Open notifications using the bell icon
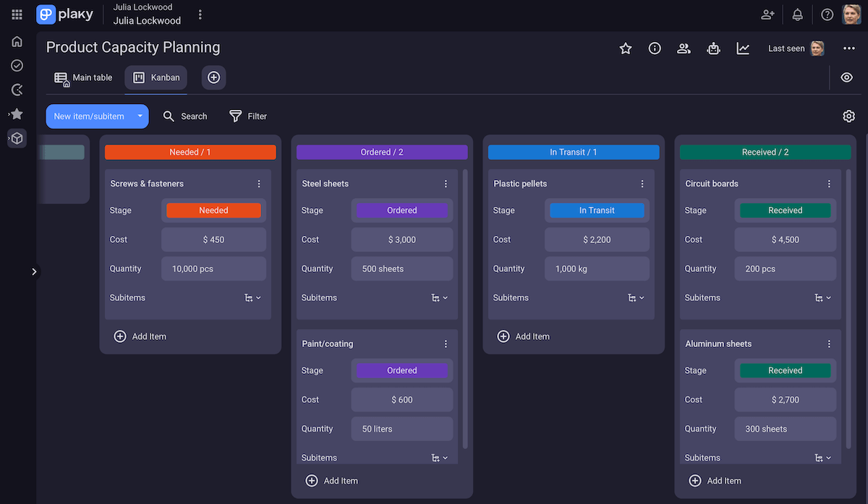Viewport: 868px width, 504px height. [797, 14]
